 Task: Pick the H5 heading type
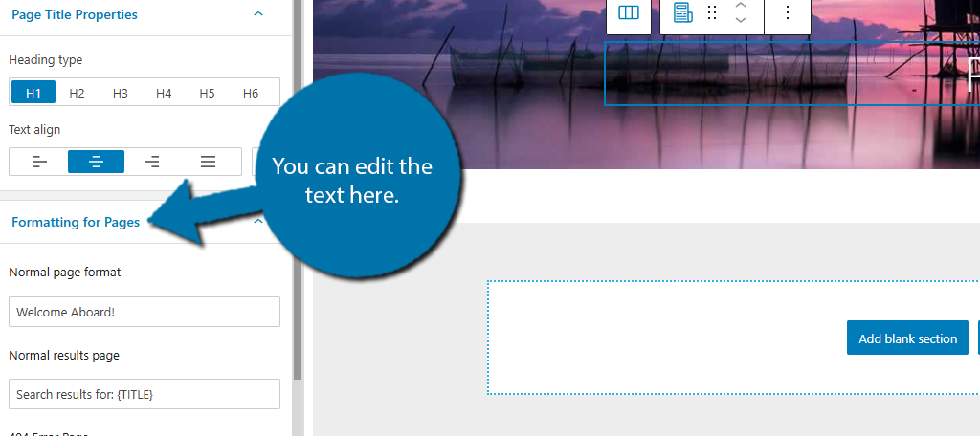pyautogui.click(x=207, y=93)
